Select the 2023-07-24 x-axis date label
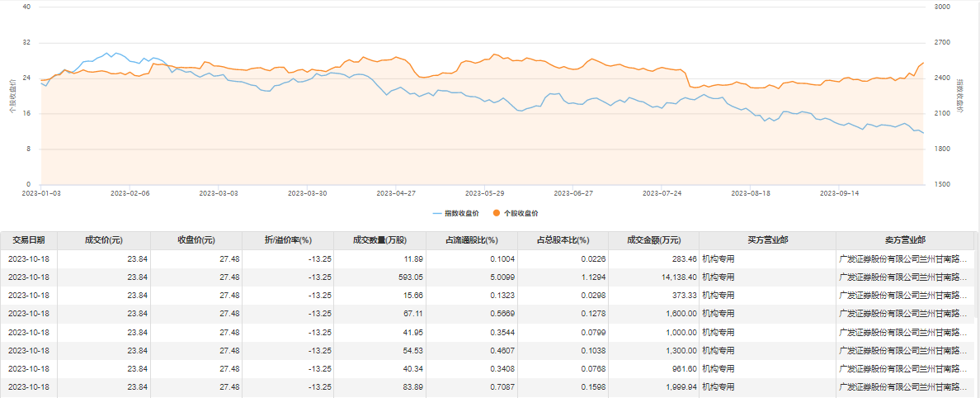 [x=662, y=193]
